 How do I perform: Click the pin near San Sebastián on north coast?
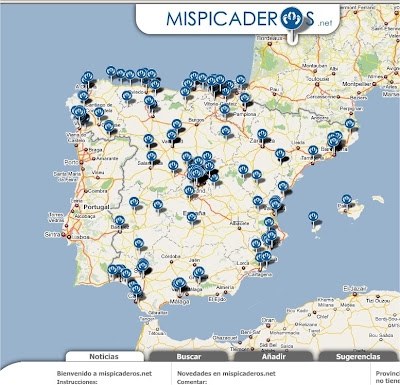tap(241, 81)
